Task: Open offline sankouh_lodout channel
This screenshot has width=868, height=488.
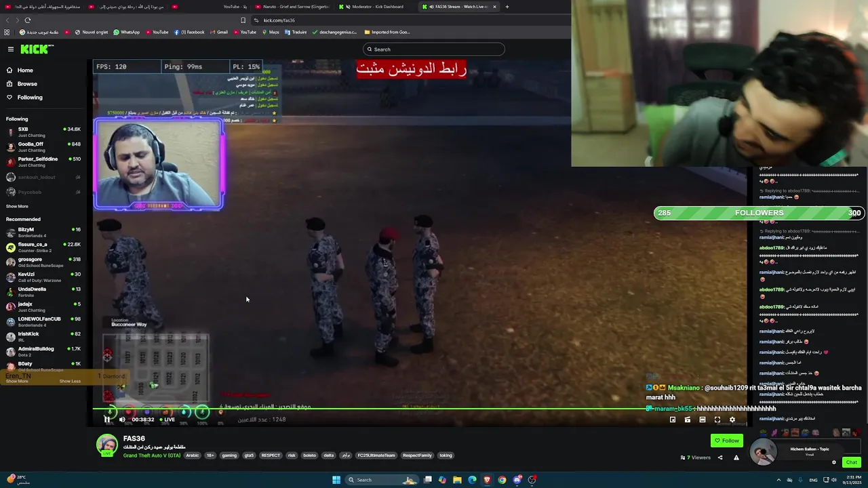Action: click(x=43, y=177)
